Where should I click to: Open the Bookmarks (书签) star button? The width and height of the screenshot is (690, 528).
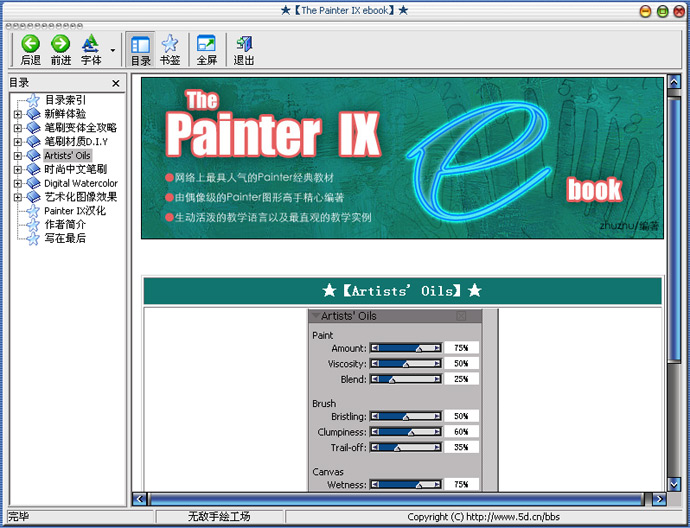pyautogui.click(x=170, y=49)
